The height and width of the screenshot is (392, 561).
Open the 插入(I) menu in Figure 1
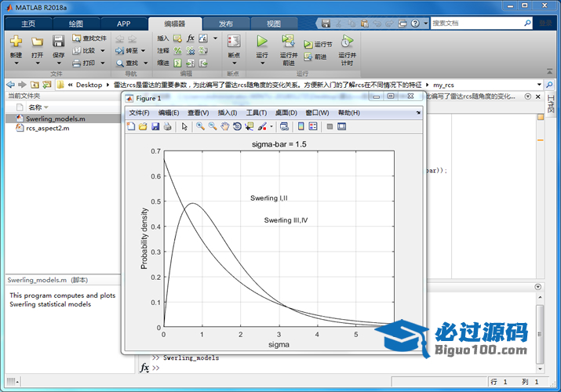(x=228, y=113)
